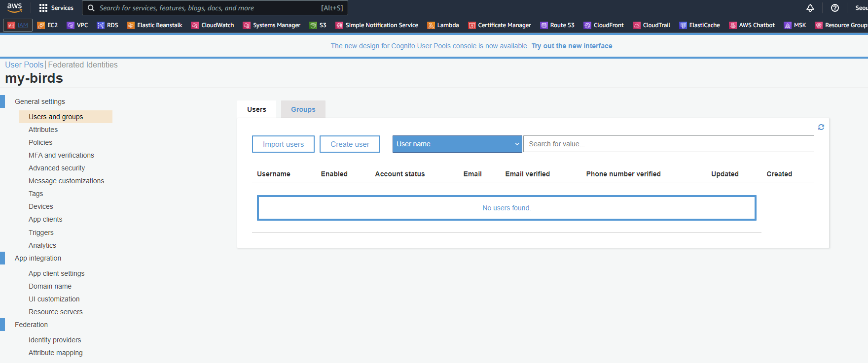Open the Services grid menu
Viewport: 868px width, 363px height.
[x=56, y=8]
